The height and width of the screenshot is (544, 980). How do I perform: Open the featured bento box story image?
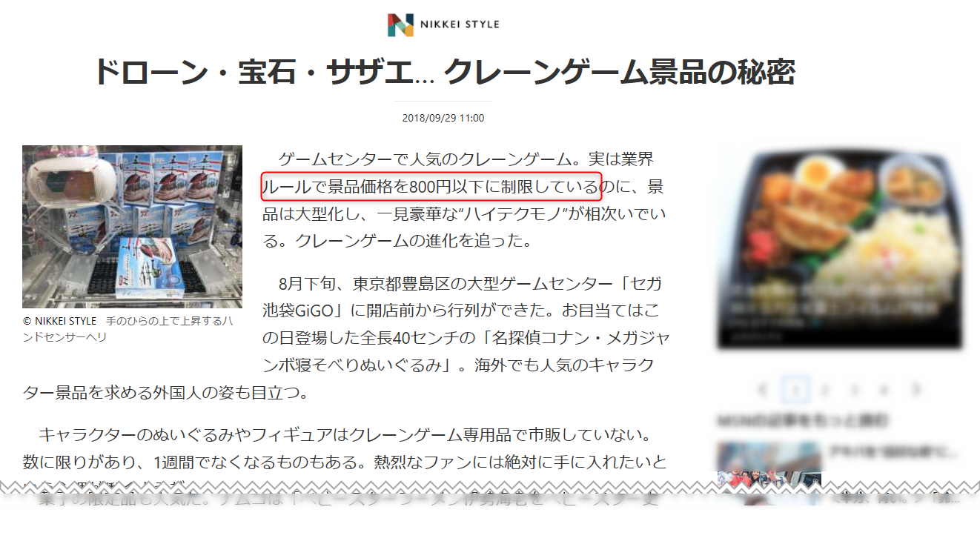tap(841, 248)
